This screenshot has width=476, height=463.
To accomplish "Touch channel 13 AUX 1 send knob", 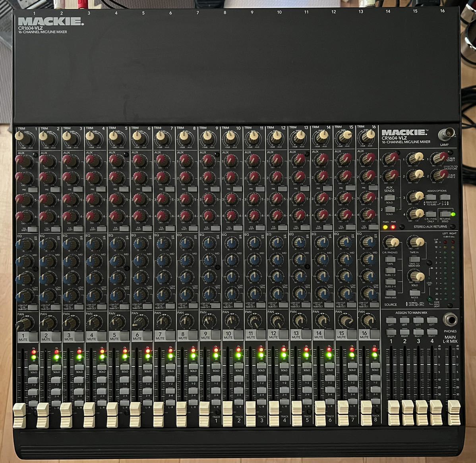I will (x=300, y=160).
